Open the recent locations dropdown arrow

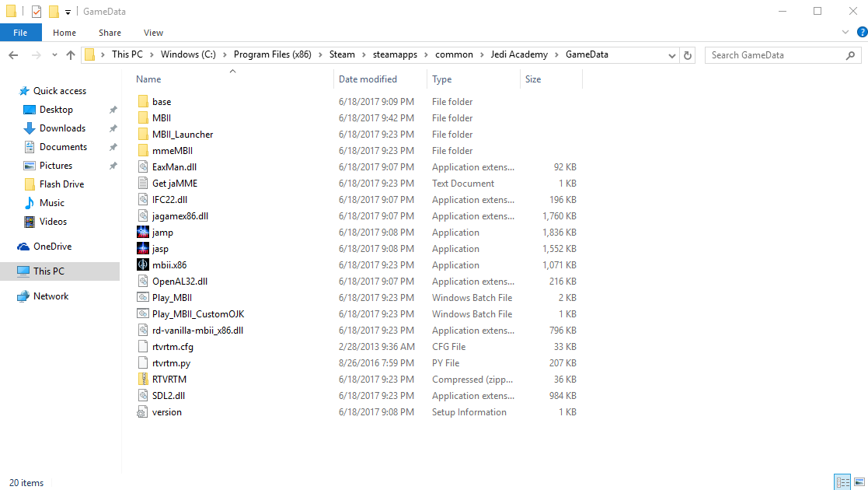[x=54, y=55]
